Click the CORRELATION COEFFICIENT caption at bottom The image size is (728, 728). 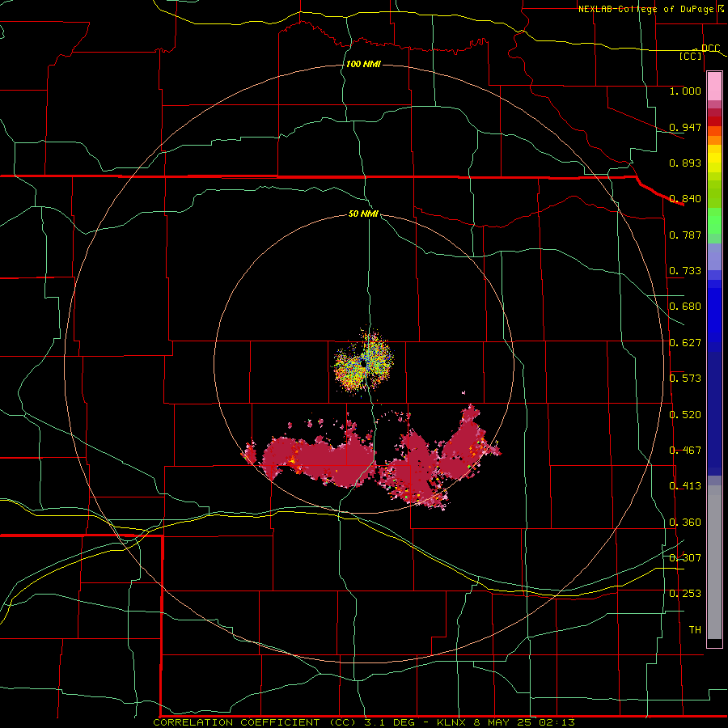point(364,722)
